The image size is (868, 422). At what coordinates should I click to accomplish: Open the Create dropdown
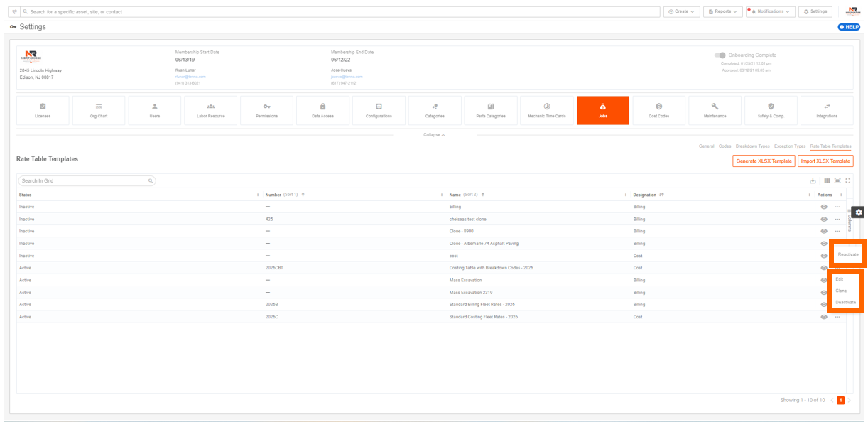point(682,11)
